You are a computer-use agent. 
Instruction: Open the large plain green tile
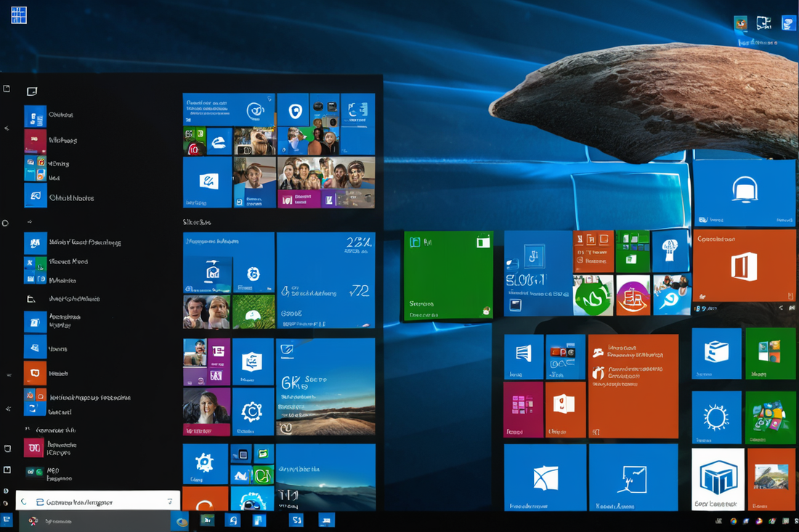[x=448, y=275]
